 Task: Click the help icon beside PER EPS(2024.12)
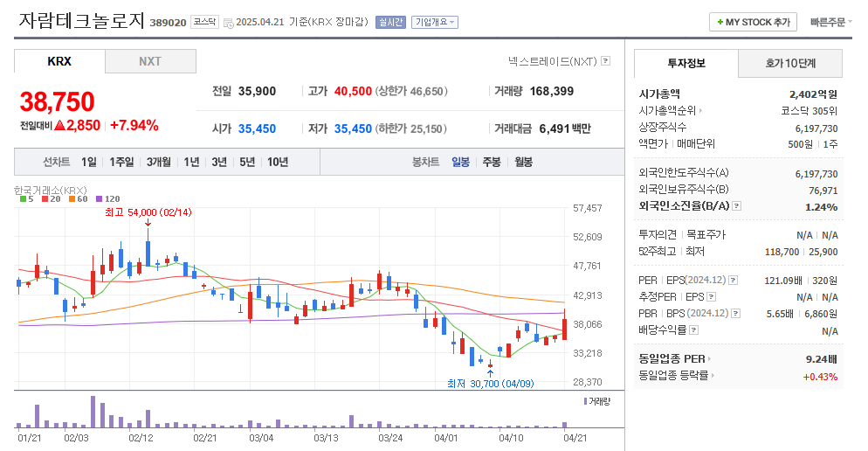(x=733, y=281)
